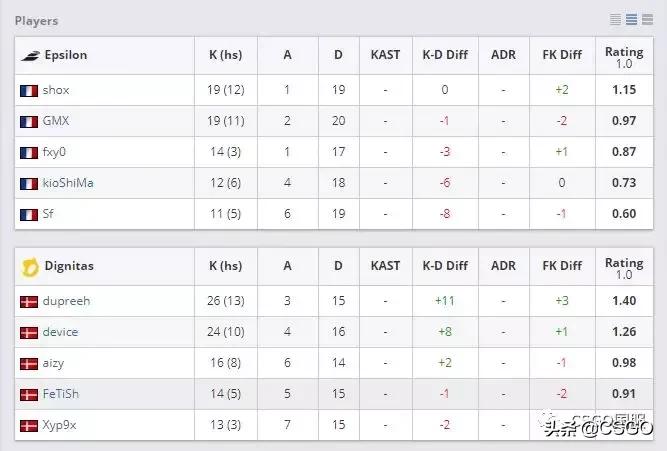Open player profile for device
The image size is (667, 451).
point(60,332)
